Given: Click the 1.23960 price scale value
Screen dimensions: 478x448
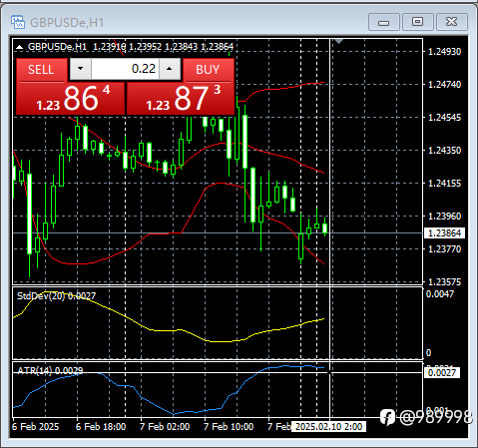Looking at the screenshot, I should coord(444,217).
